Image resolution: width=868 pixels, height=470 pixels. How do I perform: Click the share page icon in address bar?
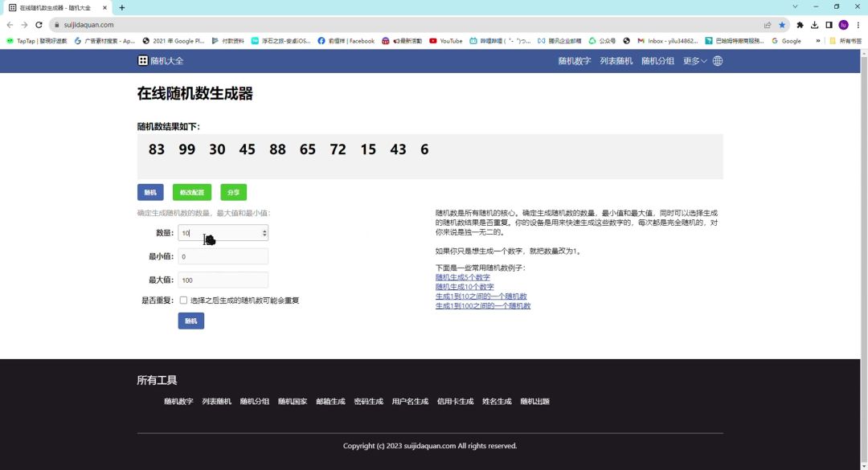(x=768, y=25)
